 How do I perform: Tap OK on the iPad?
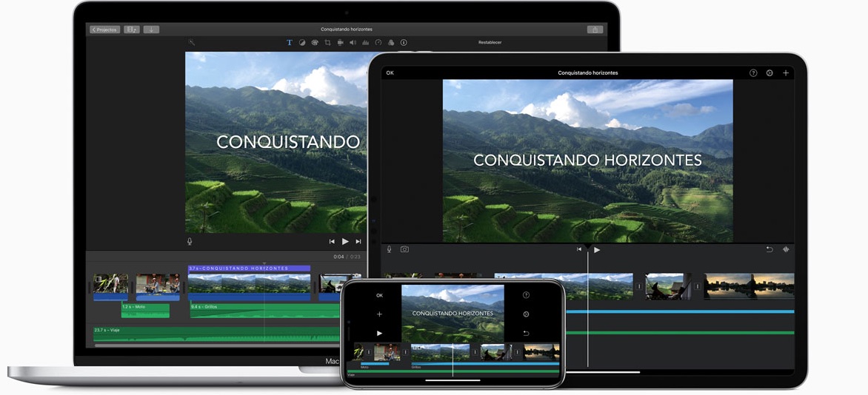390,73
